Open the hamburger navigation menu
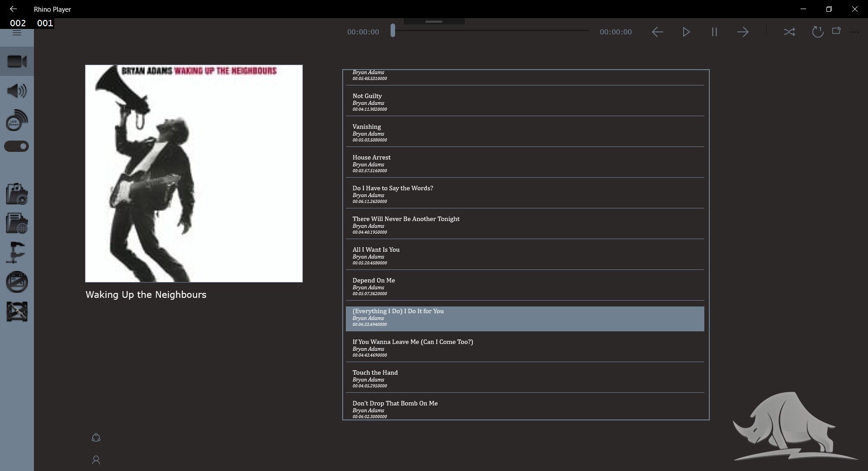Screen dimensions: 868x471 click(17, 33)
